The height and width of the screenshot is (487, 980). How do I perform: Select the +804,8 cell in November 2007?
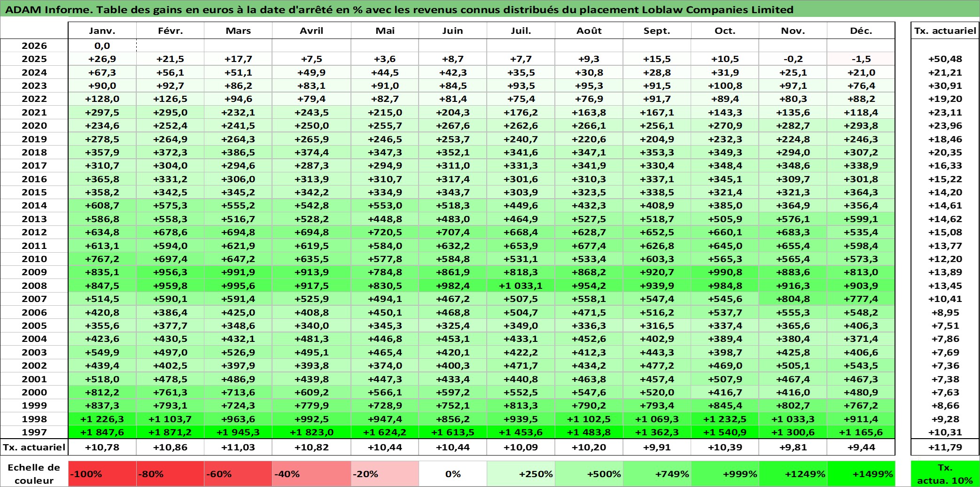point(793,299)
